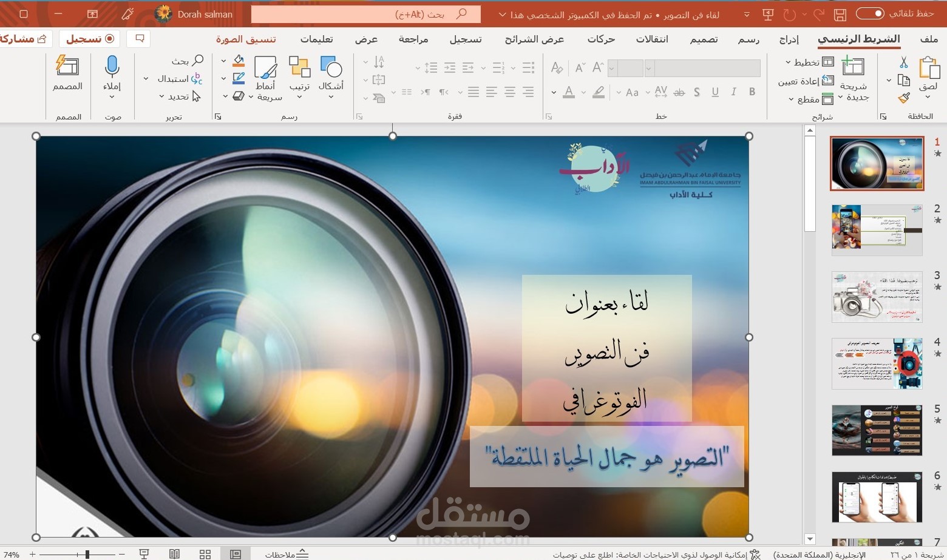Click the Save icon in title bar
The image size is (947, 560).
click(840, 14)
